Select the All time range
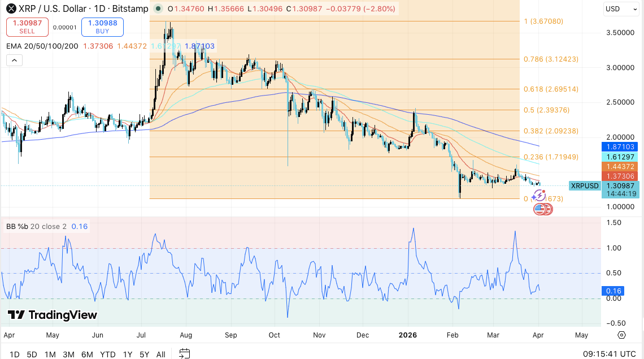644x359 pixels. point(160,354)
